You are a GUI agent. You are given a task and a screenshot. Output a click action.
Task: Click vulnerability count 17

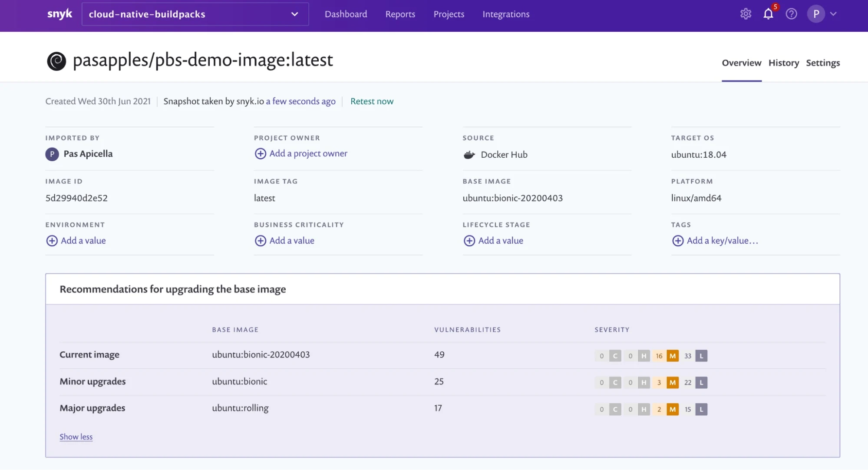point(438,408)
